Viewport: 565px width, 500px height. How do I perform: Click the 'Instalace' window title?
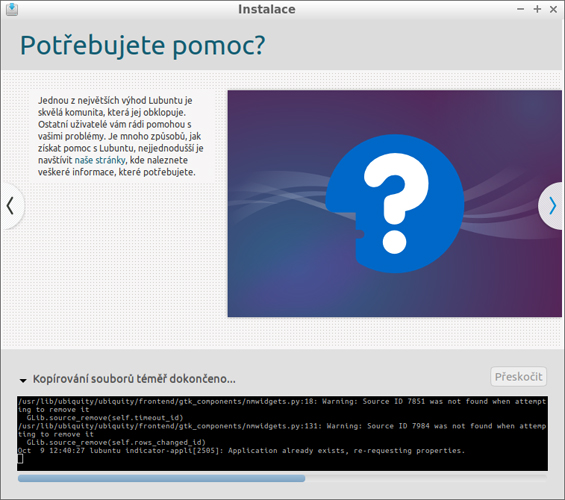[x=267, y=9]
